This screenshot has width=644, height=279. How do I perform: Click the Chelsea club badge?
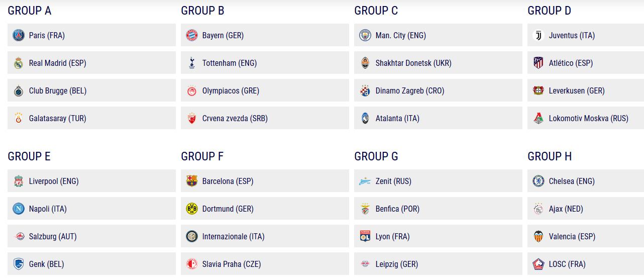(x=539, y=181)
